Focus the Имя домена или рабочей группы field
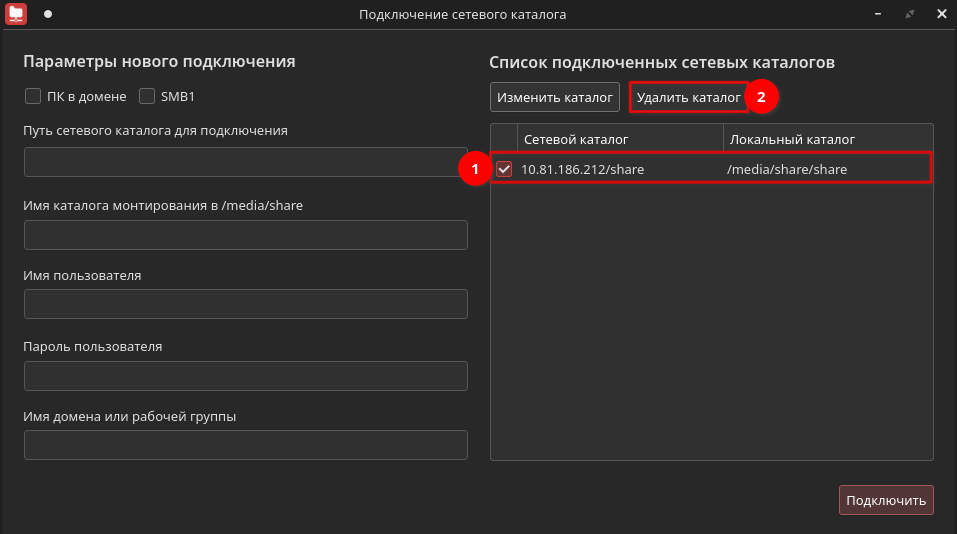The image size is (957, 534). pyautogui.click(x=245, y=445)
